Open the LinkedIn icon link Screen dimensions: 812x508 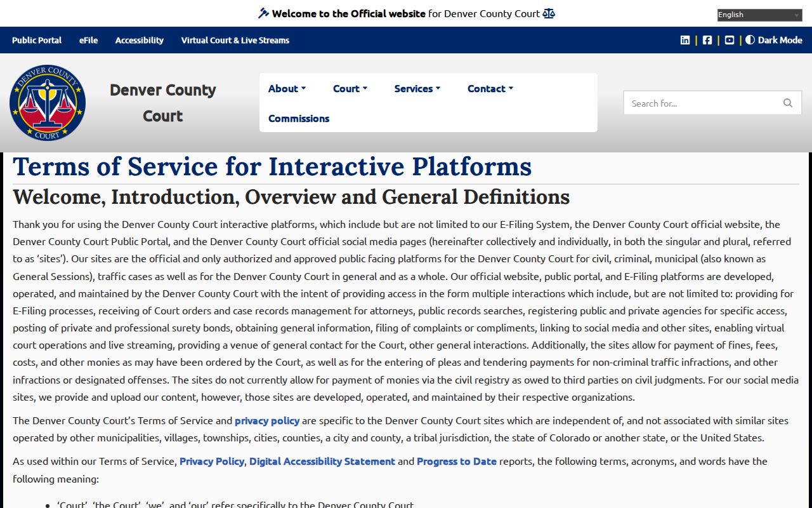coord(685,40)
